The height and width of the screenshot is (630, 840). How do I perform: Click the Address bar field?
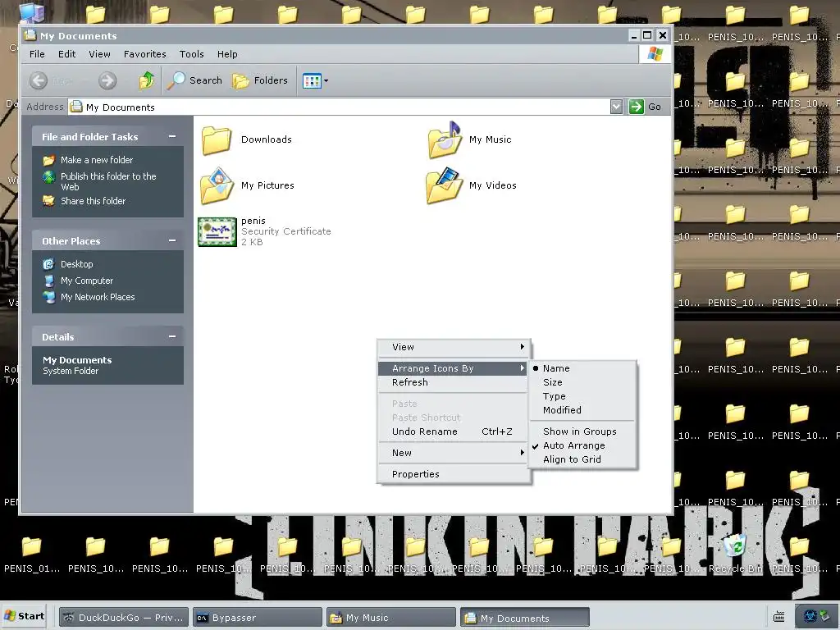point(339,107)
